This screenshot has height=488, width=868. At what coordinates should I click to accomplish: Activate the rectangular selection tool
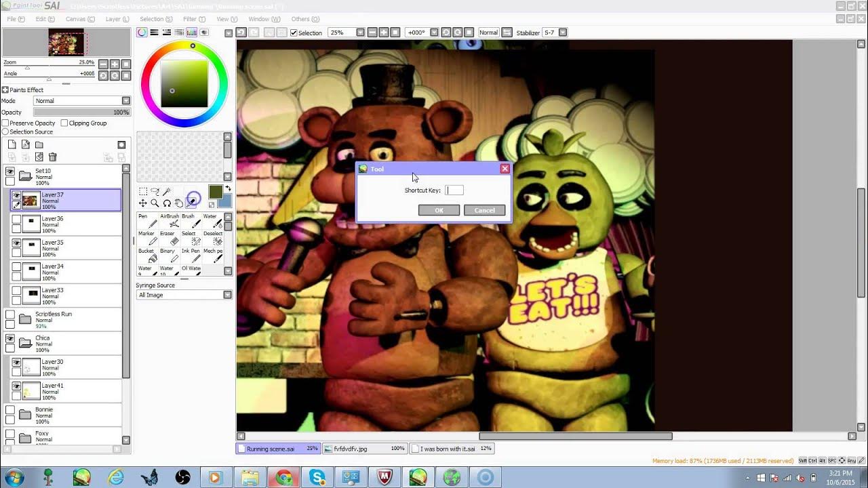tap(143, 192)
